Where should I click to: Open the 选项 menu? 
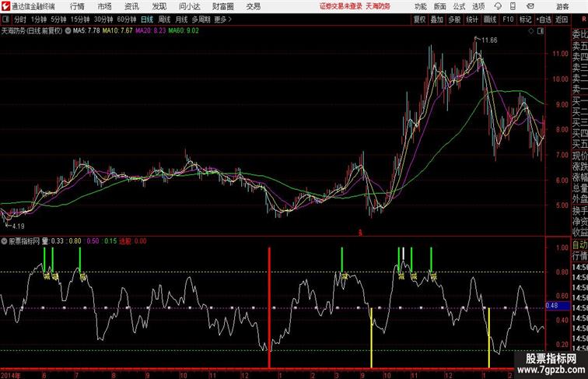(478, 6)
